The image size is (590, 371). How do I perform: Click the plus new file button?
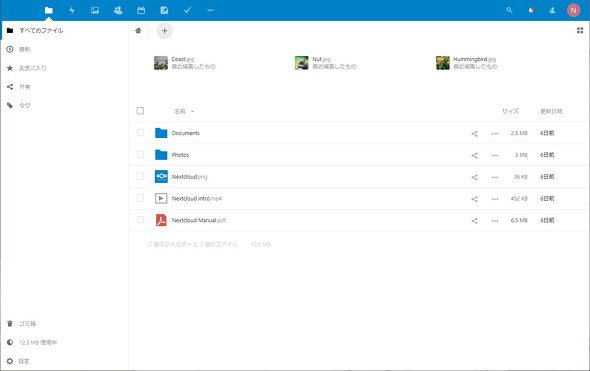coord(164,31)
